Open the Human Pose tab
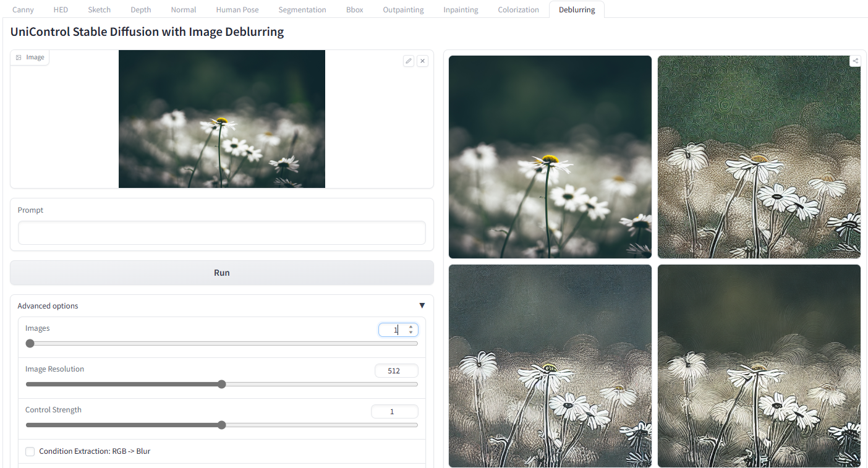Screen dimensions: 868x468 (237, 9)
